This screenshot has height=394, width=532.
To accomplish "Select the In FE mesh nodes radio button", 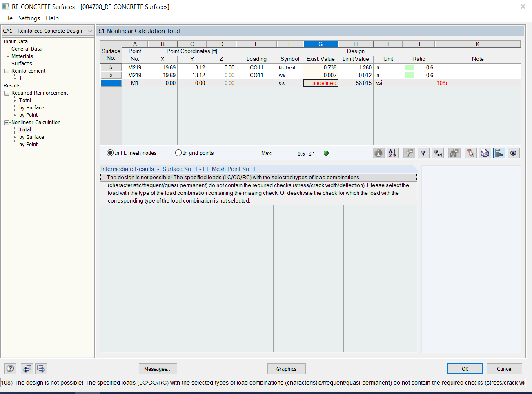I will point(110,153).
